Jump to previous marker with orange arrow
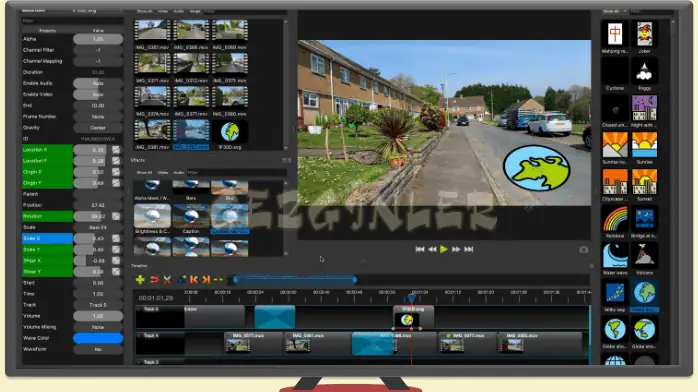The height and width of the screenshot is (392, 698). point(194,279)
